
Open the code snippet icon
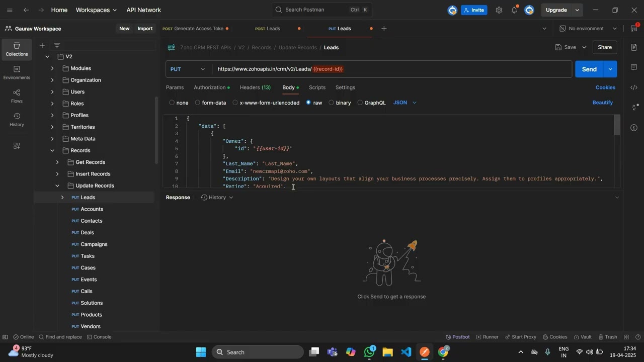point(634,87)
